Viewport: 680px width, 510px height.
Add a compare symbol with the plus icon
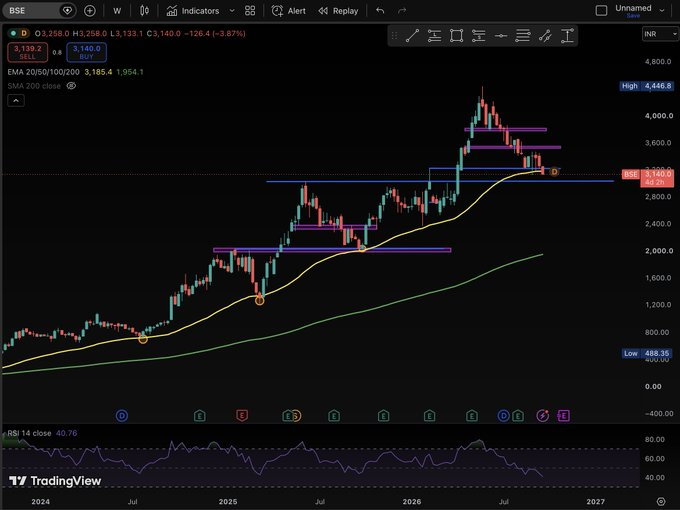90,11
